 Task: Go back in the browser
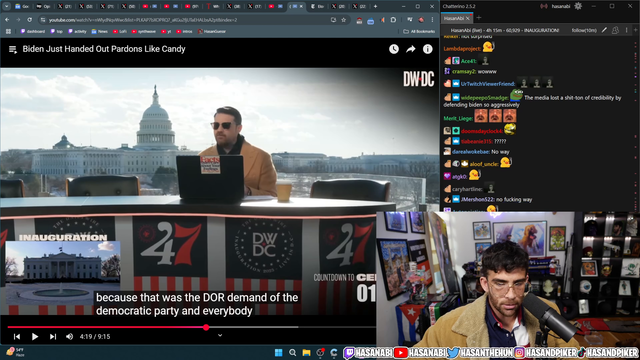(x=7, y=20)
